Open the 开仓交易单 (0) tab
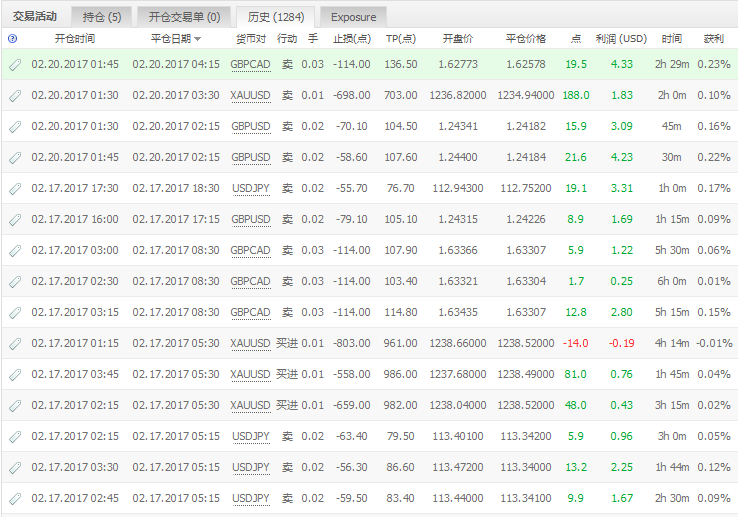This screenshot has height=517, width=738. [184, 17]
